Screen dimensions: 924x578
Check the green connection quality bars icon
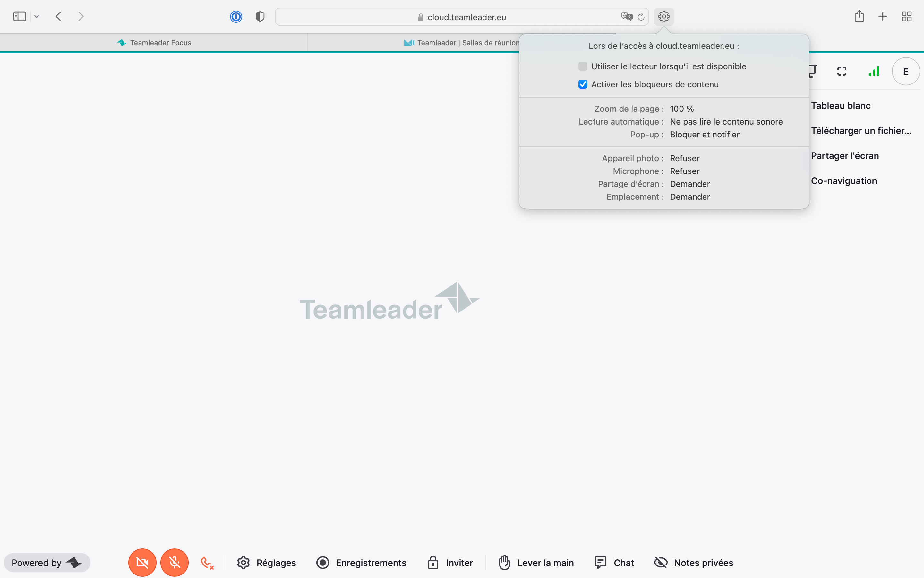coord(874,72)
